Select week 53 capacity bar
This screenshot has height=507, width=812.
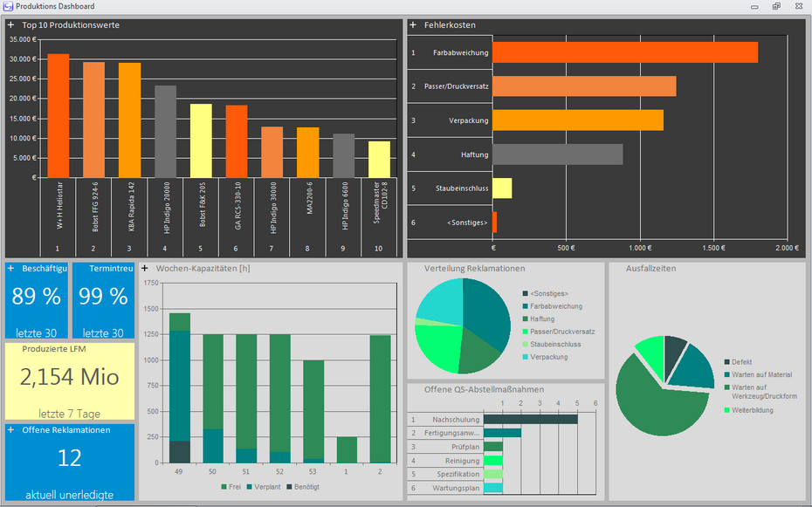pyautogui.click(x=313, y=412)
